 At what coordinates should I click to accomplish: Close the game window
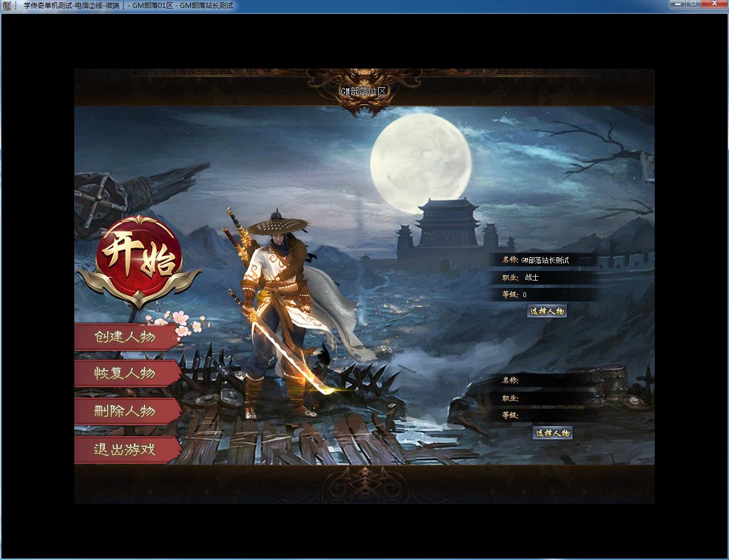click(x=714, y=4)
